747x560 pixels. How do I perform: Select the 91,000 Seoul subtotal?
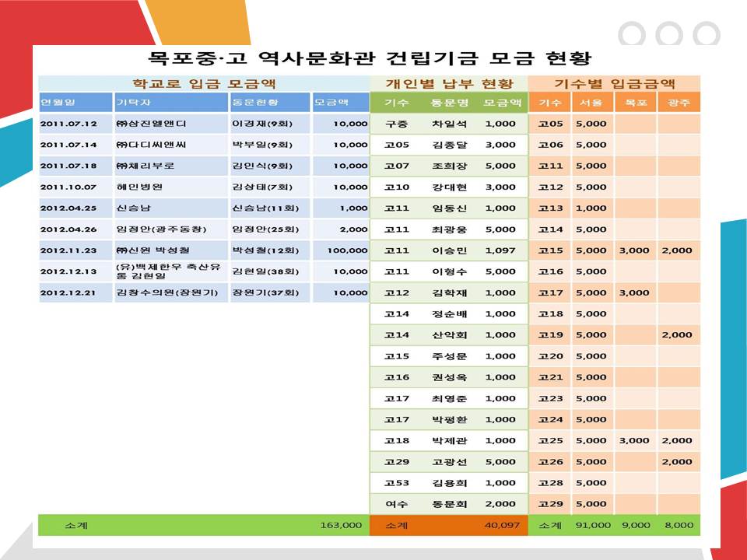pos(592,526)
